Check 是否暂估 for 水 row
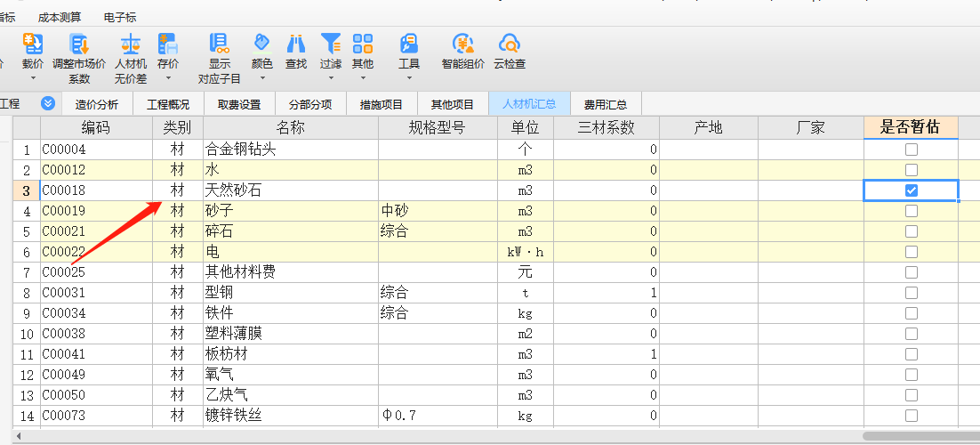The height and width of the screenshot is (445, 980). click(912, 170)
